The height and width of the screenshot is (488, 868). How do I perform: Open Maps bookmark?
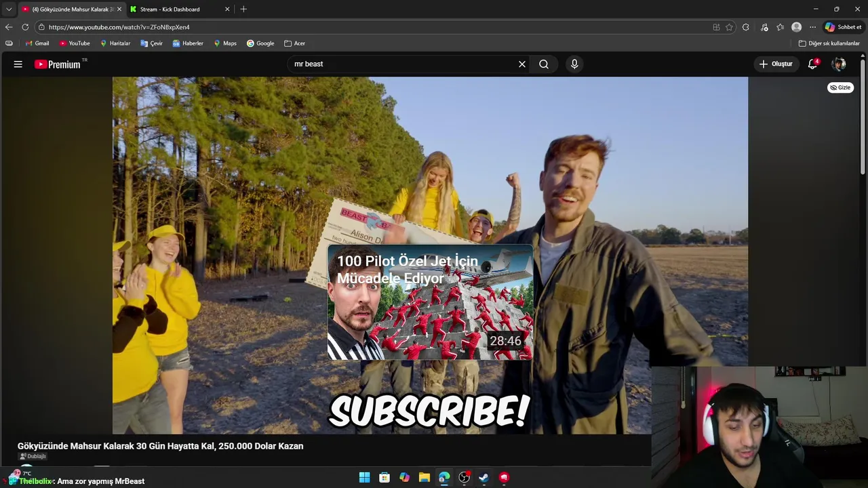pos(225,43)
